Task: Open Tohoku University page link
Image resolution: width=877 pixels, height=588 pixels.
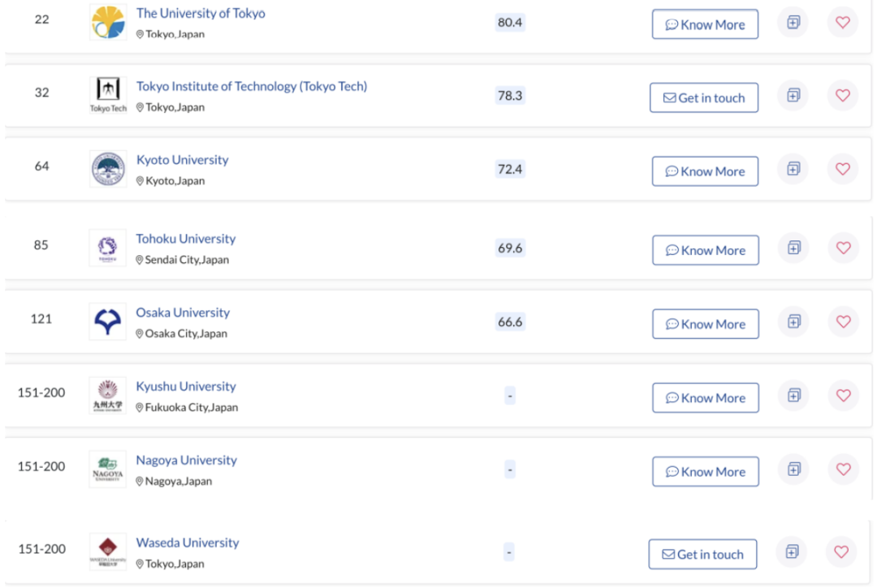Action: point(186,239)
